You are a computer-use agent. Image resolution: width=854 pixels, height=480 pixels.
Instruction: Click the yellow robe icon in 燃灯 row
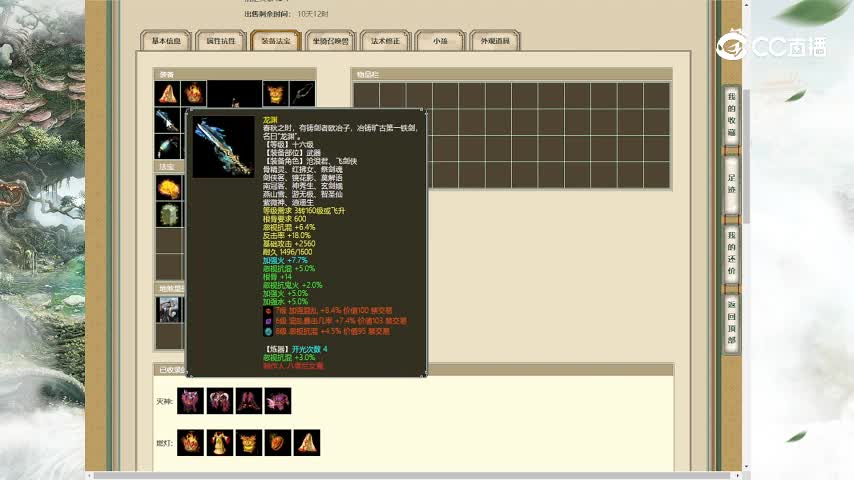(220, 442)
